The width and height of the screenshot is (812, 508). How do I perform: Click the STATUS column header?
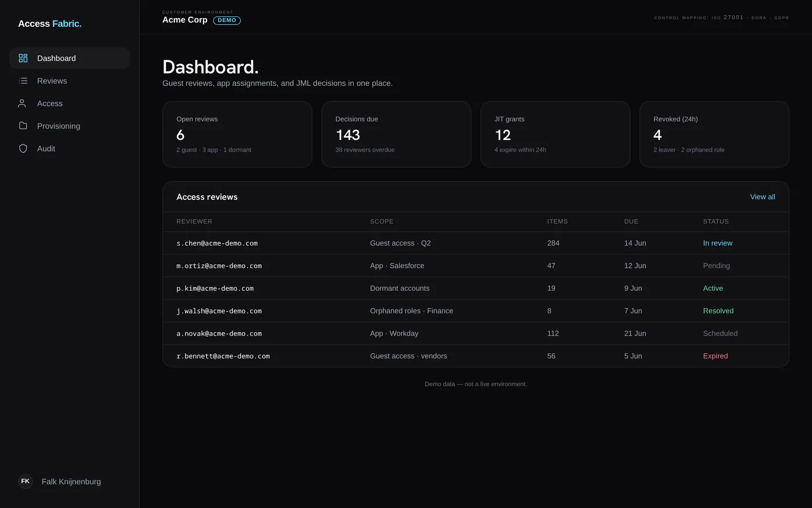pos(716,221)
